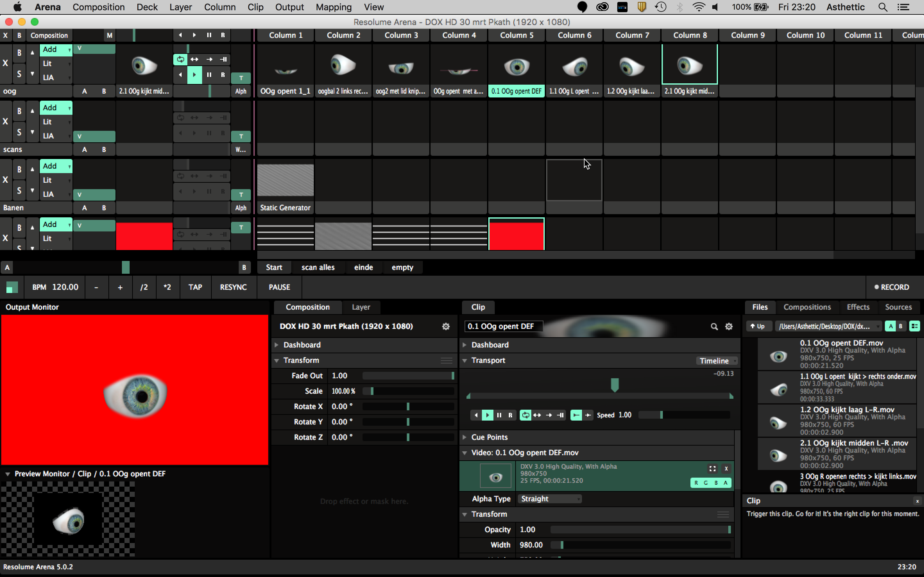Click the TAP tempo button
Viewport: 924px width, 577px height.
pos(195,287)
